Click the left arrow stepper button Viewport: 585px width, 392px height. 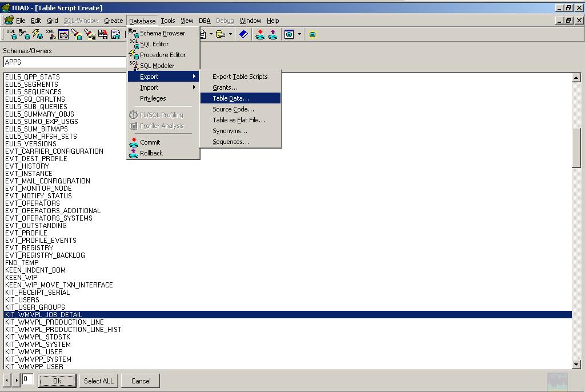[7, 380]
